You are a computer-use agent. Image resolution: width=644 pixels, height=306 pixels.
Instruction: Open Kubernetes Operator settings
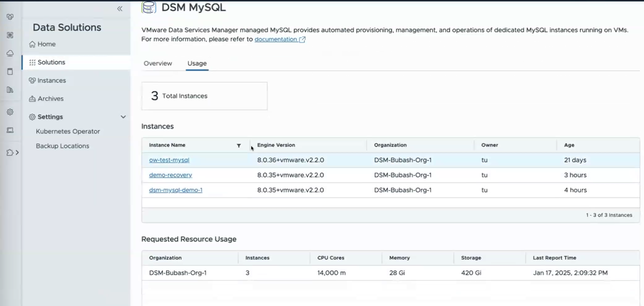point(68,131)
